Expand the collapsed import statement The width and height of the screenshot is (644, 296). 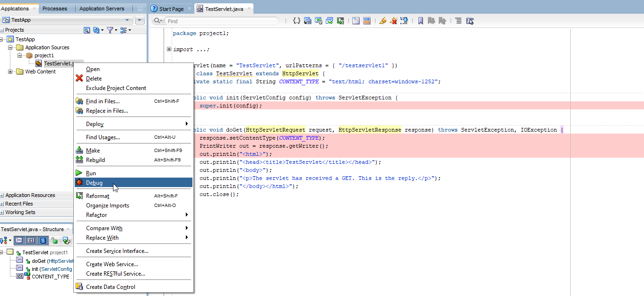click(x=169, y=49)
